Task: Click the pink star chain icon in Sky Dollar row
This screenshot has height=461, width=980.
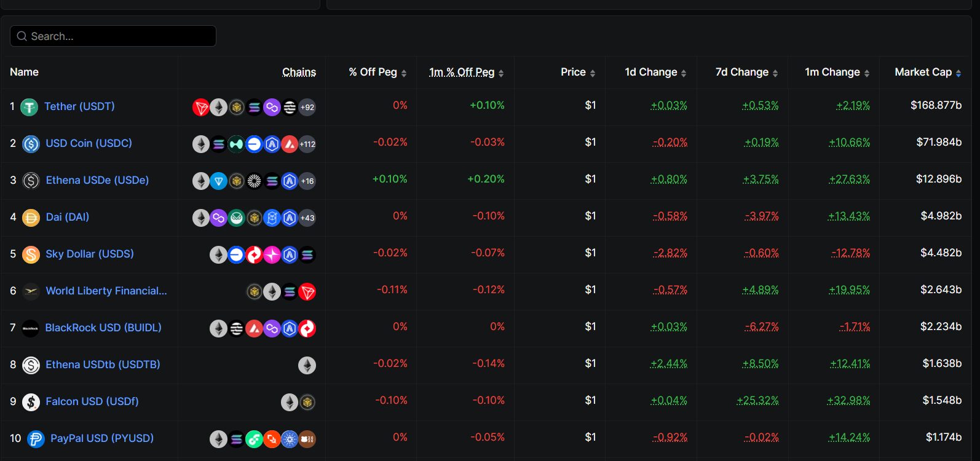Action: pos(272,255)
